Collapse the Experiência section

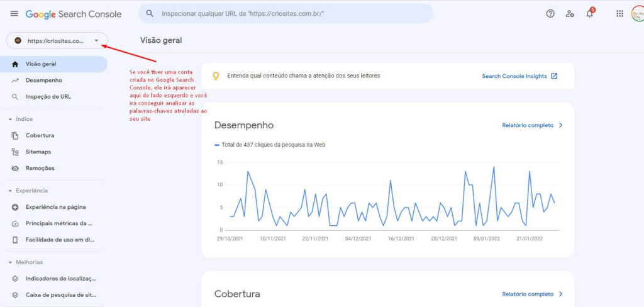pyautogui.click(x=28, y=191)
